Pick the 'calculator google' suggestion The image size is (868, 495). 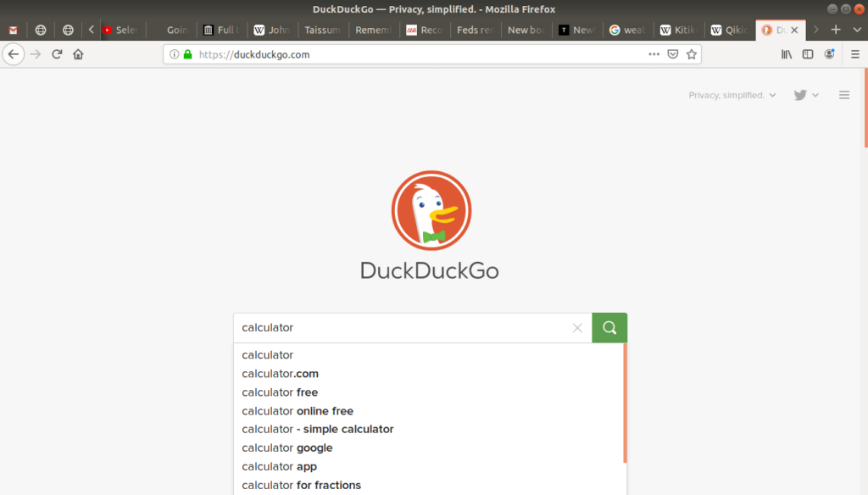coord(429,448)
